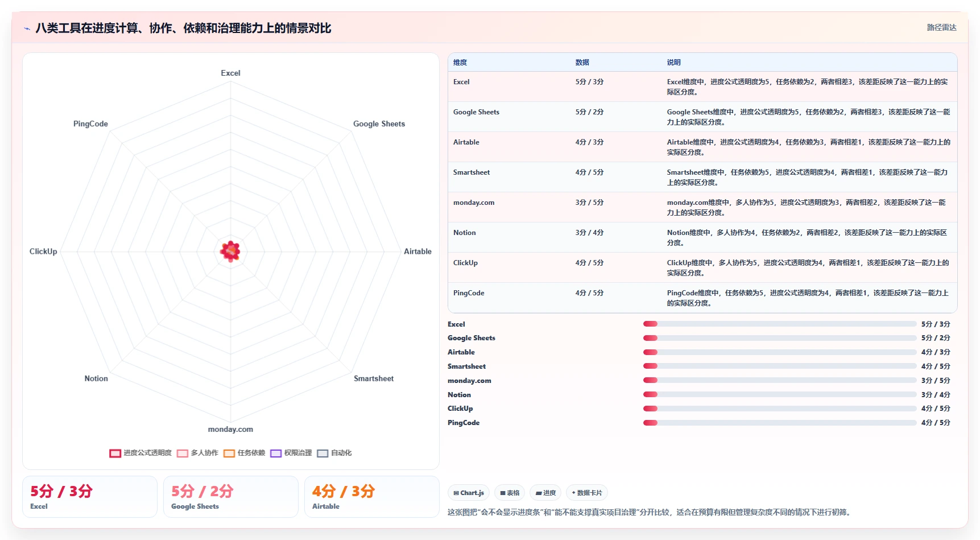980x540 pixels.
Task: Select the Excel row in table
Action: tap(702, 86)
